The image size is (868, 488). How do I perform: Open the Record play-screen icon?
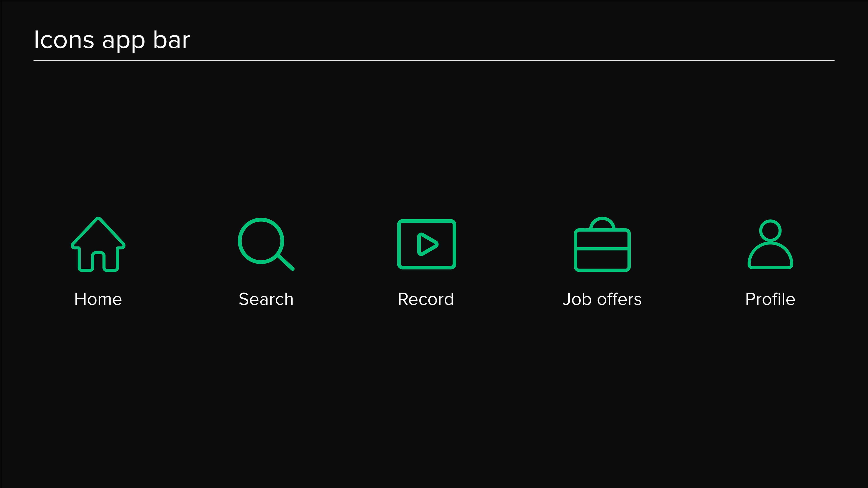pyautogui.click(x=427, y=244)
